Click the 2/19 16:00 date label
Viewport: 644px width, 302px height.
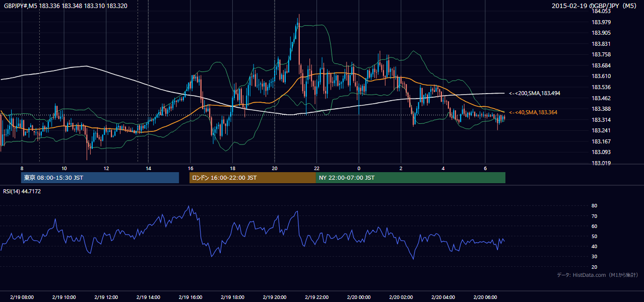(x=190, y=297)
